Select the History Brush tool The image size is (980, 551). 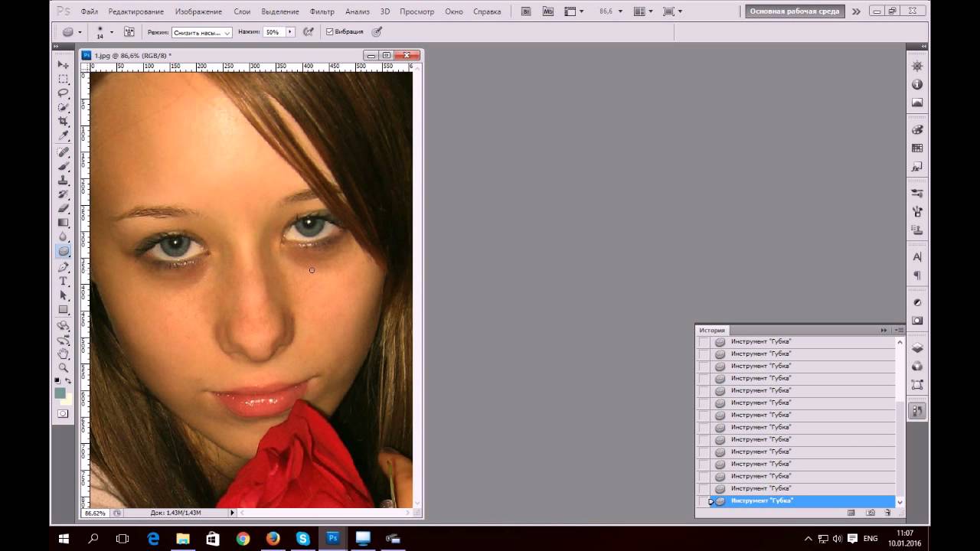[x=64, y=194]
